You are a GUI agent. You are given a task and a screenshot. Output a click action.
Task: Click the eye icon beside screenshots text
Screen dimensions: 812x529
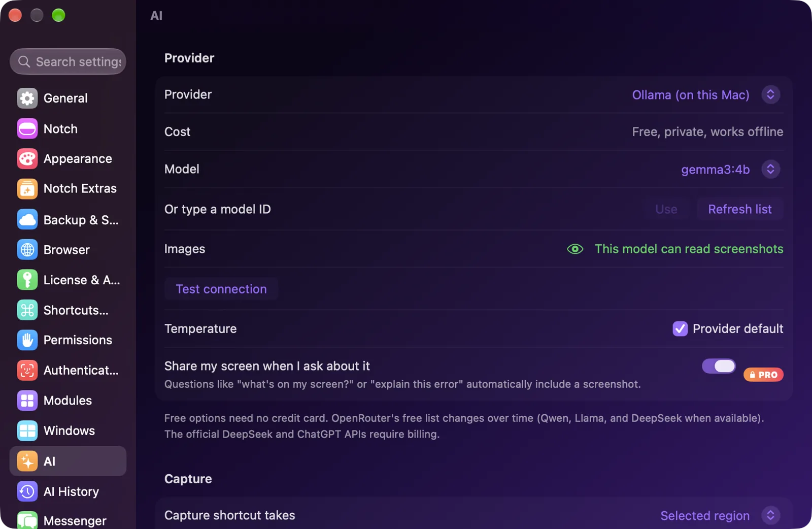pos(575,249)
